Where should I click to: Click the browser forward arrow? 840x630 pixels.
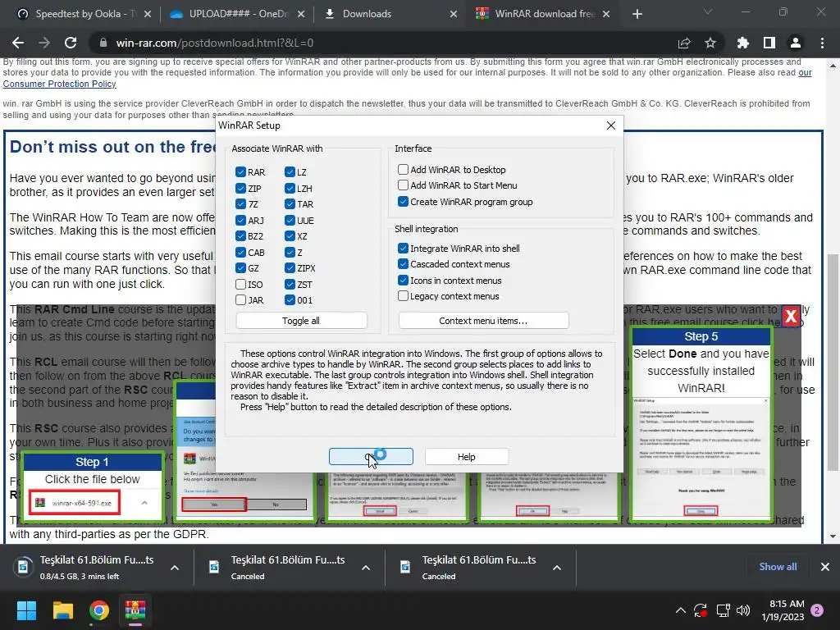[x=44, y=43]
